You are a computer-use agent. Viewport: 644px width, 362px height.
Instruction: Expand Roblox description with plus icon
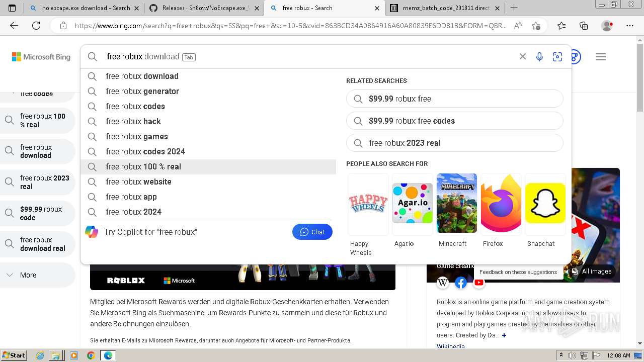pyautogui.click(x=504, y=335)
